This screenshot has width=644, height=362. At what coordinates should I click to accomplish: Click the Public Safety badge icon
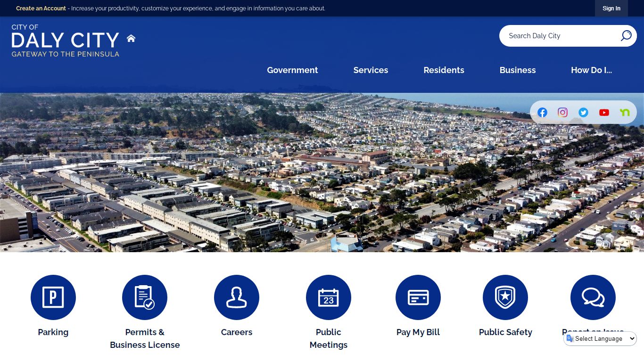(505, 297)
